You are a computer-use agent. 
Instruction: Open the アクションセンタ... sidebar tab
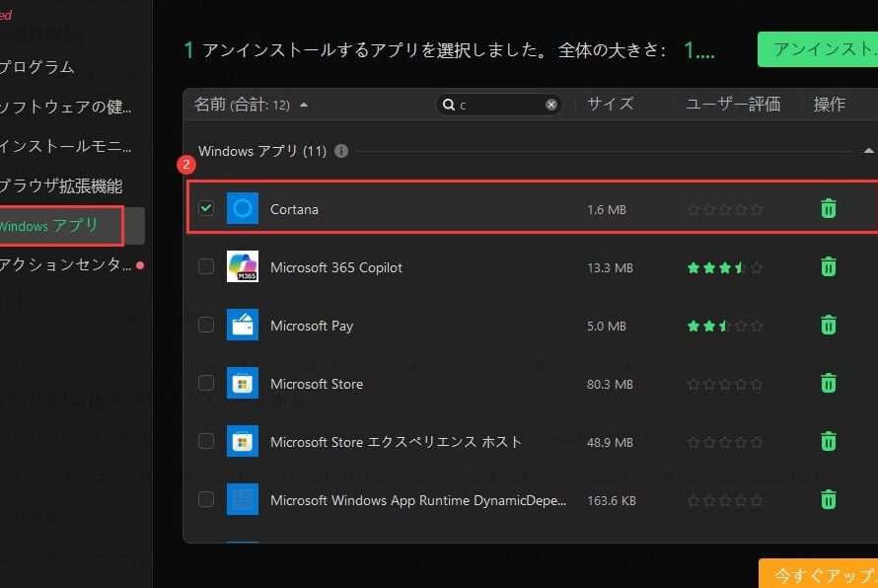tap(65, 264)
